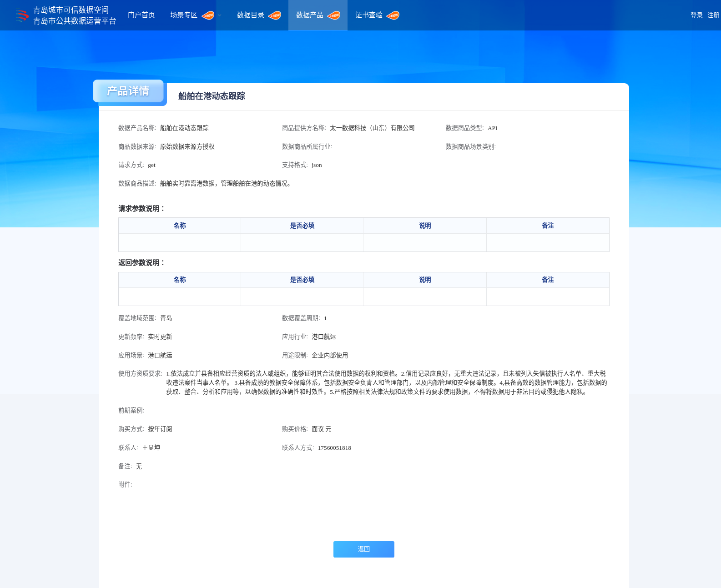Click coverage region value 青岛

click(166, 318)
